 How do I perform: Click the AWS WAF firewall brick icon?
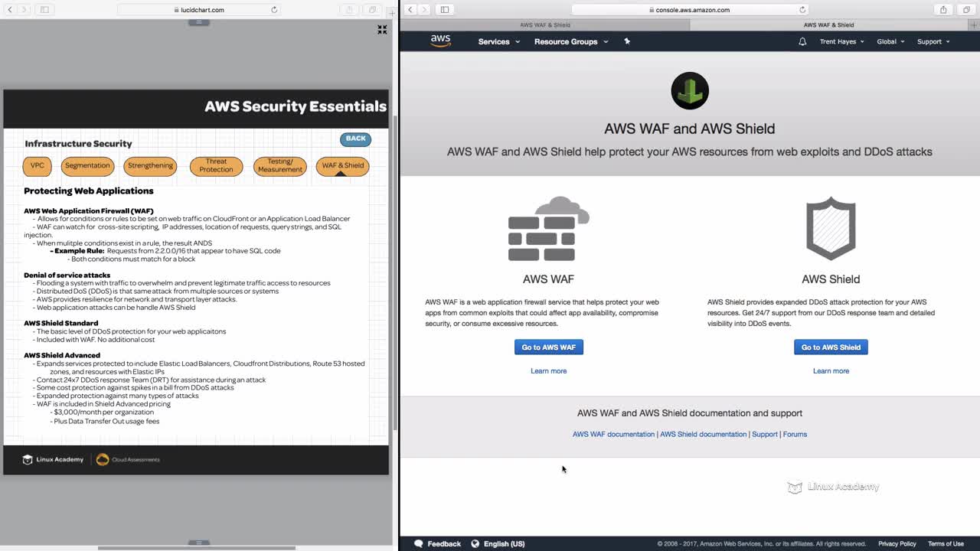click(x=549, y=229)
